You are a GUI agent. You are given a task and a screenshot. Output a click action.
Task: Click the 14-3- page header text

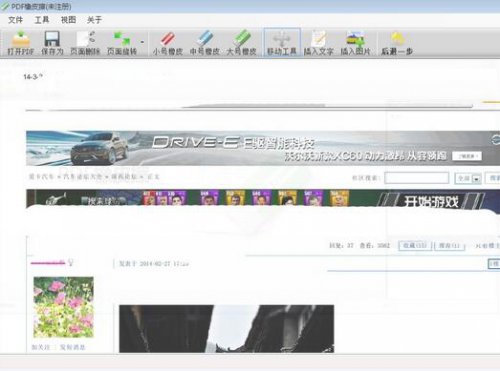[33, 77]
